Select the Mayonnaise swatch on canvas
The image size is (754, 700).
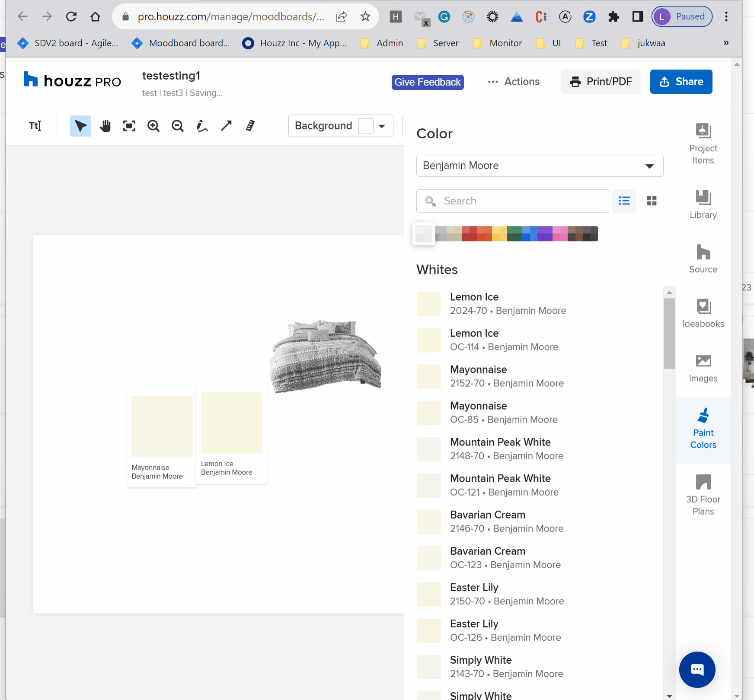162,439
